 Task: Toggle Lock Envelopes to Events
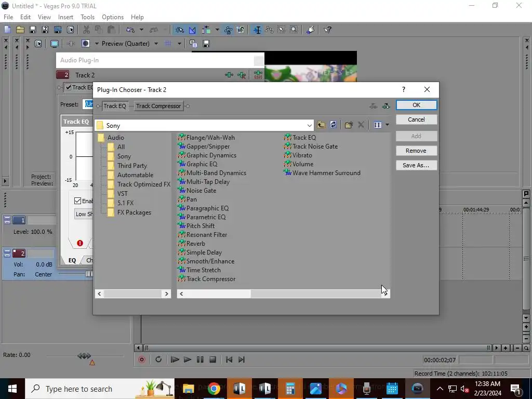point(228,30)
